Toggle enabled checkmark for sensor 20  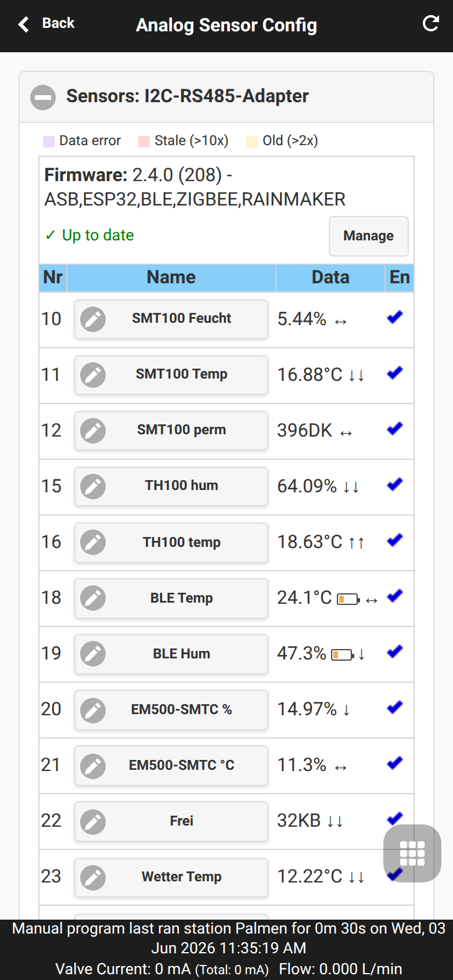(x=395, y=707)
